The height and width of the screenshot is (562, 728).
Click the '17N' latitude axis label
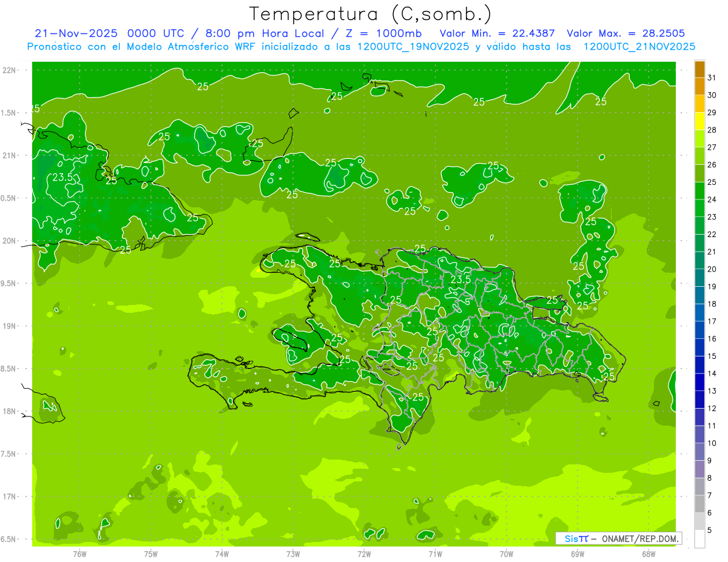10,497
